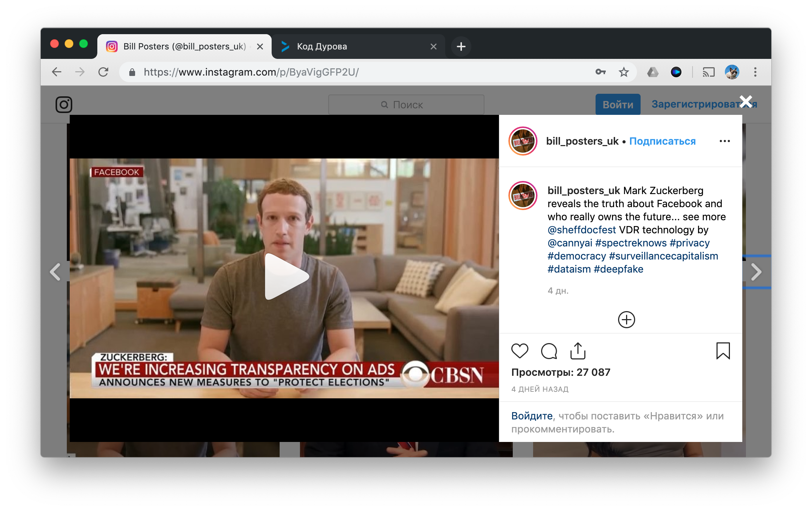Switch to the Код Дурова tab
The width and height of the screenshot is (812, 511).
pos(358,47)
